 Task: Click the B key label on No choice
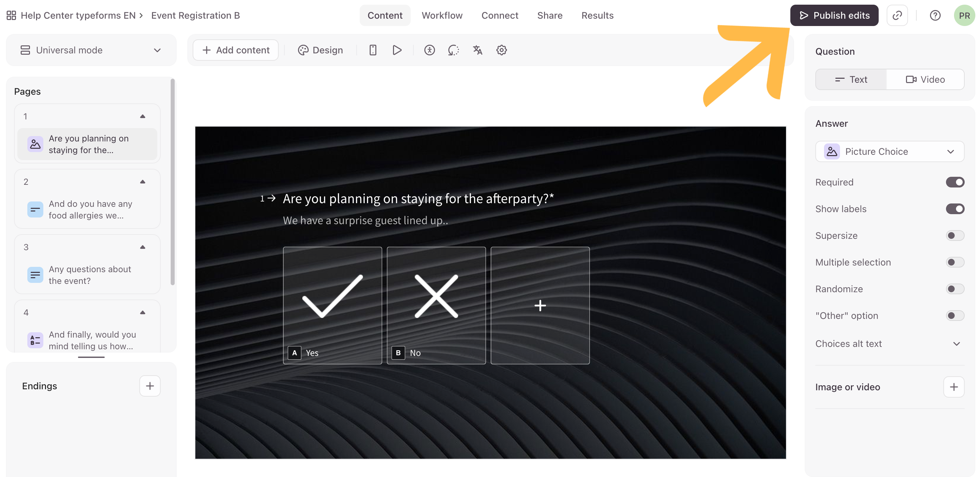(x=398, y=353)
